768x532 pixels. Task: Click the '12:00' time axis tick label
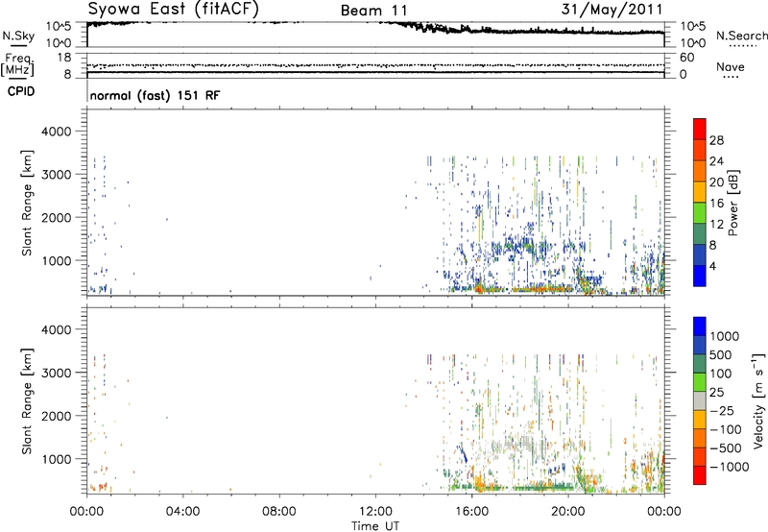tap(375, 512)
